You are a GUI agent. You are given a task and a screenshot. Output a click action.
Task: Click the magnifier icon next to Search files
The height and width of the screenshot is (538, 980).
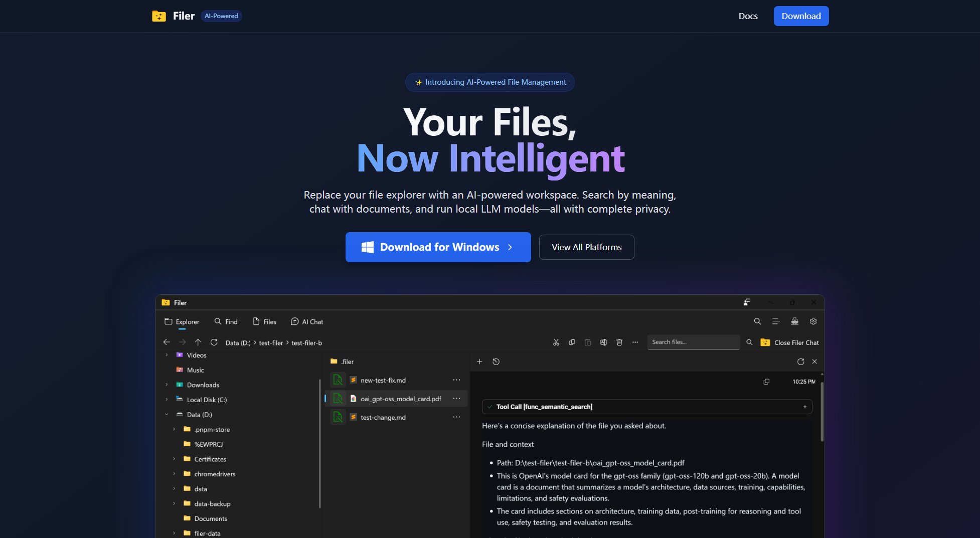tap(749, 342)
